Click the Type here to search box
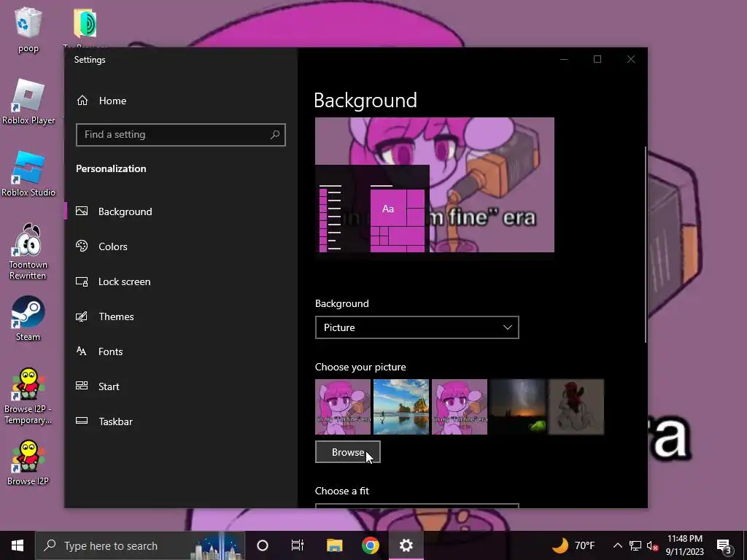Screen dimensions: 747x560 [139, 545]
